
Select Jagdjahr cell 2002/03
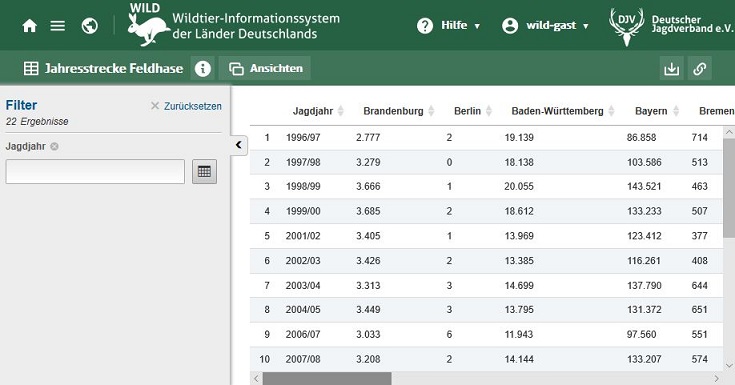click(x=303, y=261)
